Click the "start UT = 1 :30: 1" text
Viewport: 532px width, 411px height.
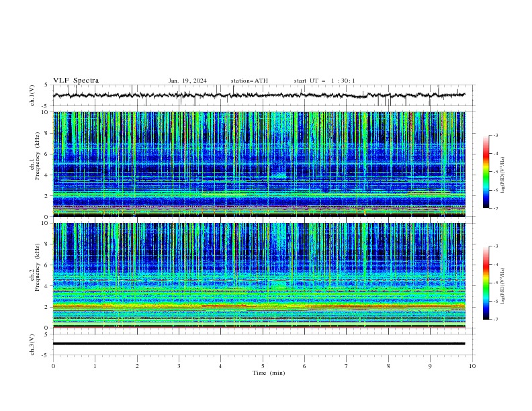(324, 81)
